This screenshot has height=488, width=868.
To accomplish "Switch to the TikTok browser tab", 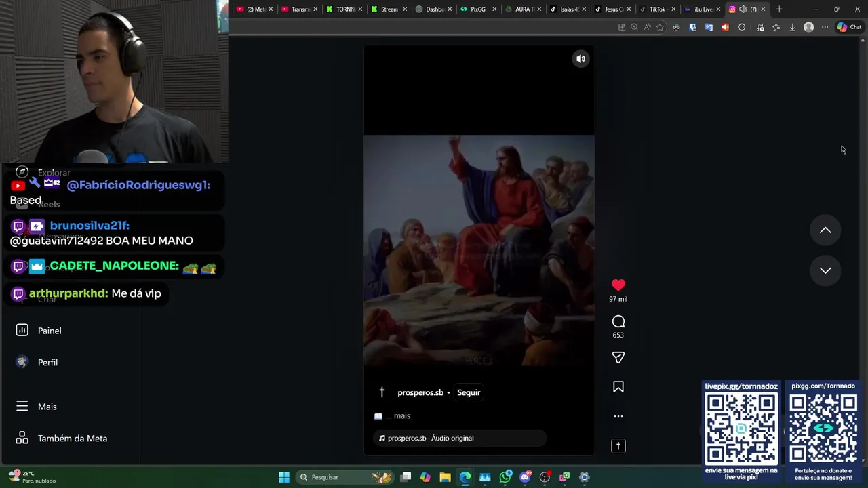I will [656, 9].
